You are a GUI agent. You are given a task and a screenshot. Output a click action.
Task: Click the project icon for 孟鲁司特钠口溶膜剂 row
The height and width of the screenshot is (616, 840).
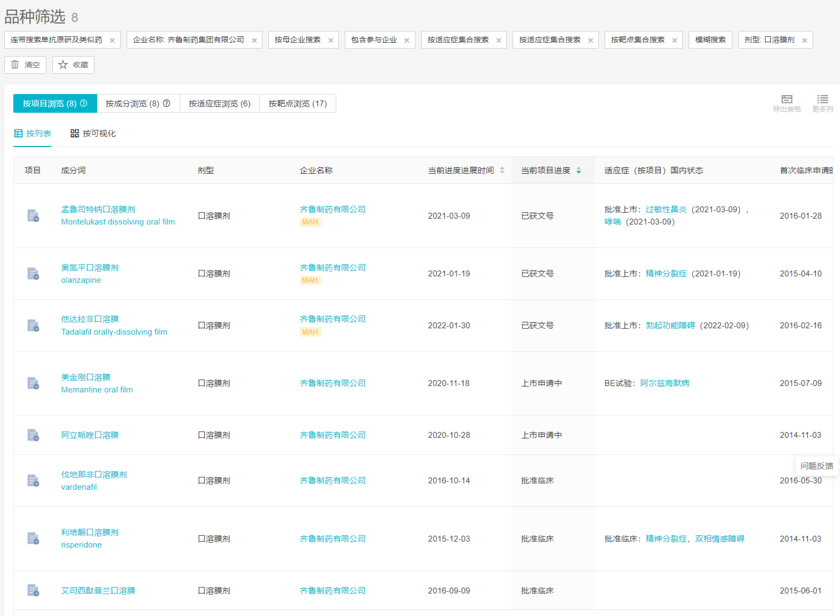tap(33, 216)
